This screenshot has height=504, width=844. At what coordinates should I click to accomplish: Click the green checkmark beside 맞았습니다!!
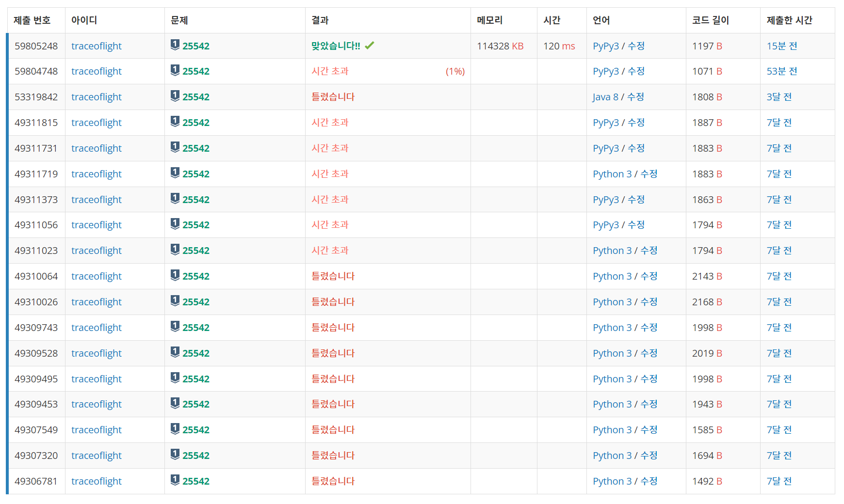pyautogui.click(x=370, y=46)
